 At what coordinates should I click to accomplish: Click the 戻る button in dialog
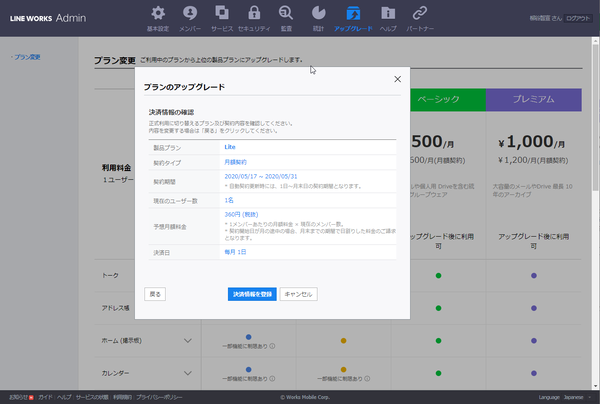point(154,294)
